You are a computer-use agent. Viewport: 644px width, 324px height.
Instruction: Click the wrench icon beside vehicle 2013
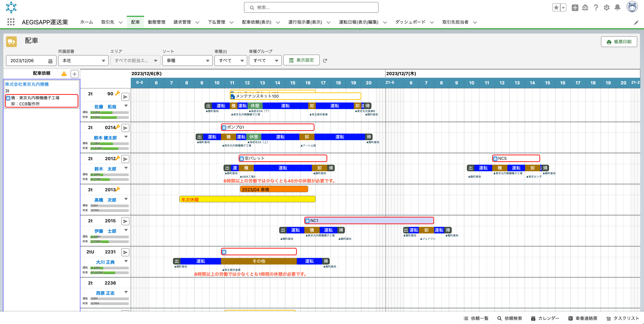[118, 189]
